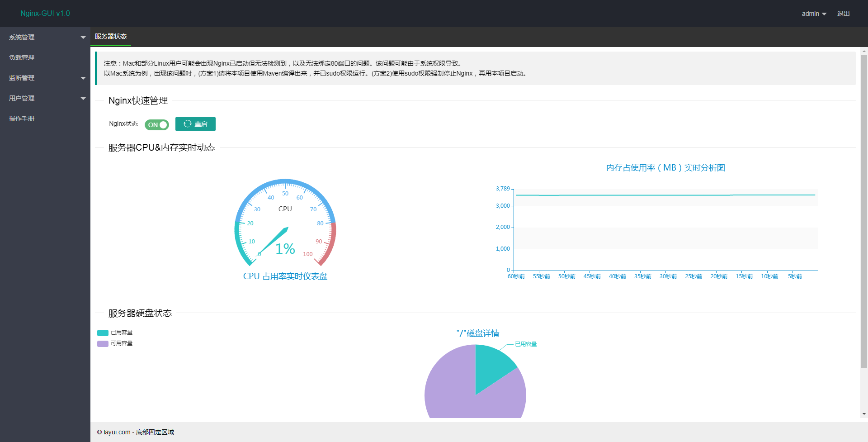Open the admin account dropdown
Image resolution: width=868 pixels, height=442 pixels.
pos(814,14)
